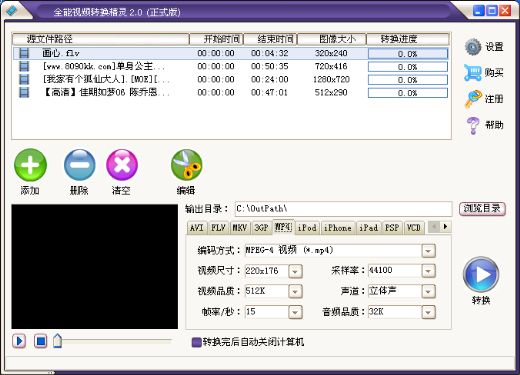Open the scissors 编辑 edit tool
Screen dimensions: 520x375
pos(186,165)
